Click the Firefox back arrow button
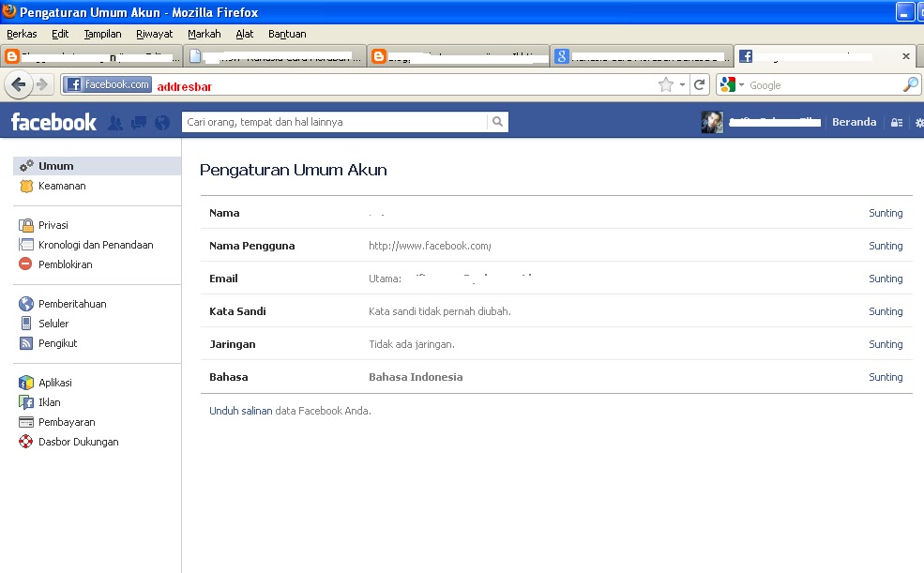 pyautogui.click(x=18, y=84)
